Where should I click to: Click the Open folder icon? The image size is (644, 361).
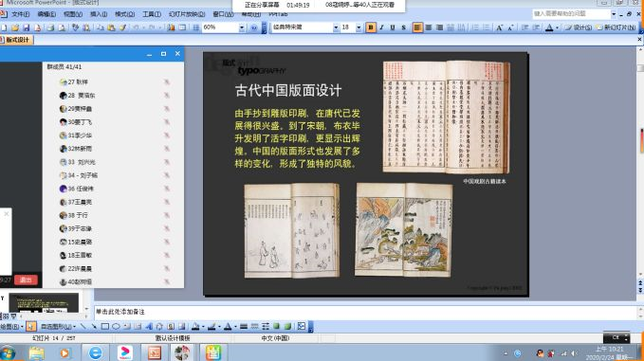tap(15, 27)
